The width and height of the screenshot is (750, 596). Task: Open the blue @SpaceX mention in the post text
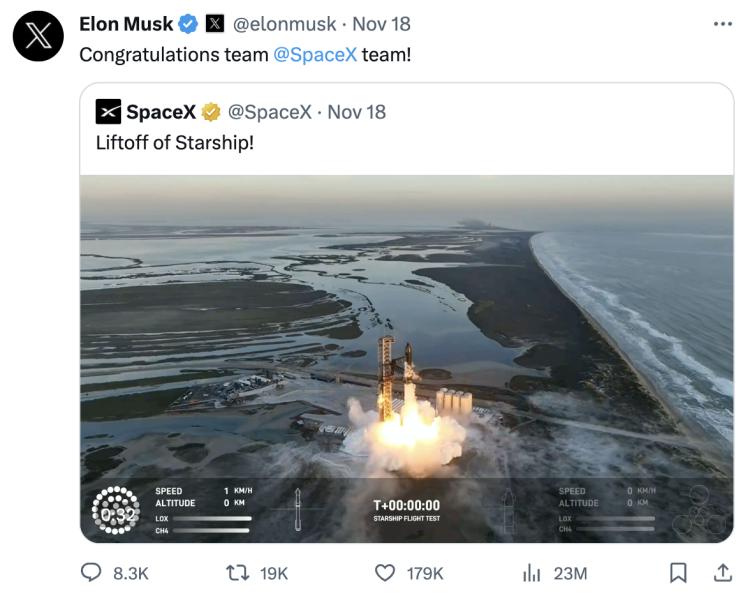[315, 54]
